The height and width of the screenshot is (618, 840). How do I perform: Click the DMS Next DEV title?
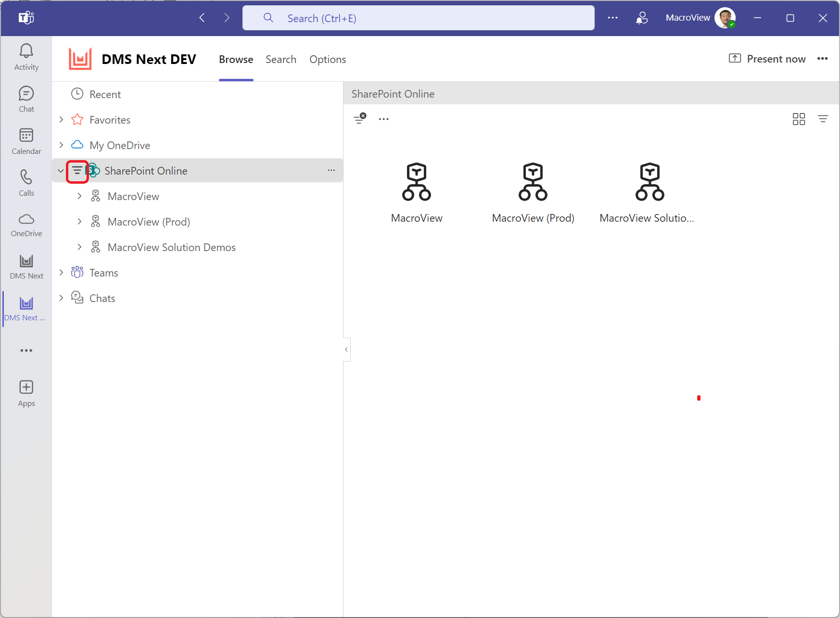coord(149,59)
